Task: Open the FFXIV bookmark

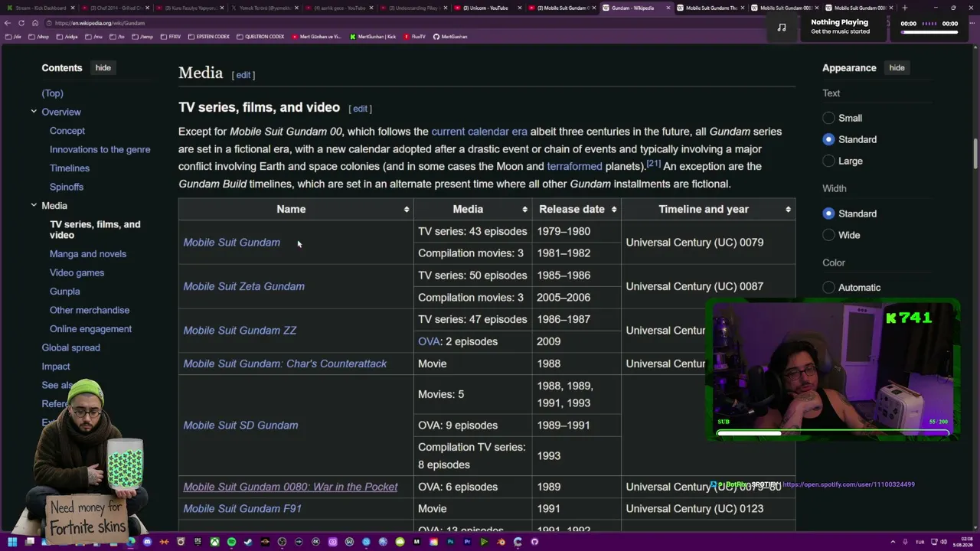Action: (x=171, y=37)
